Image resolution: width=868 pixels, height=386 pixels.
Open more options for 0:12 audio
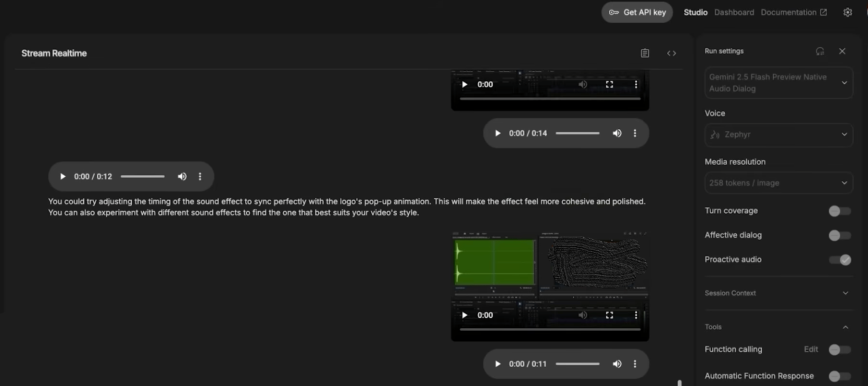pyautogui.click(x=200, y=177)
